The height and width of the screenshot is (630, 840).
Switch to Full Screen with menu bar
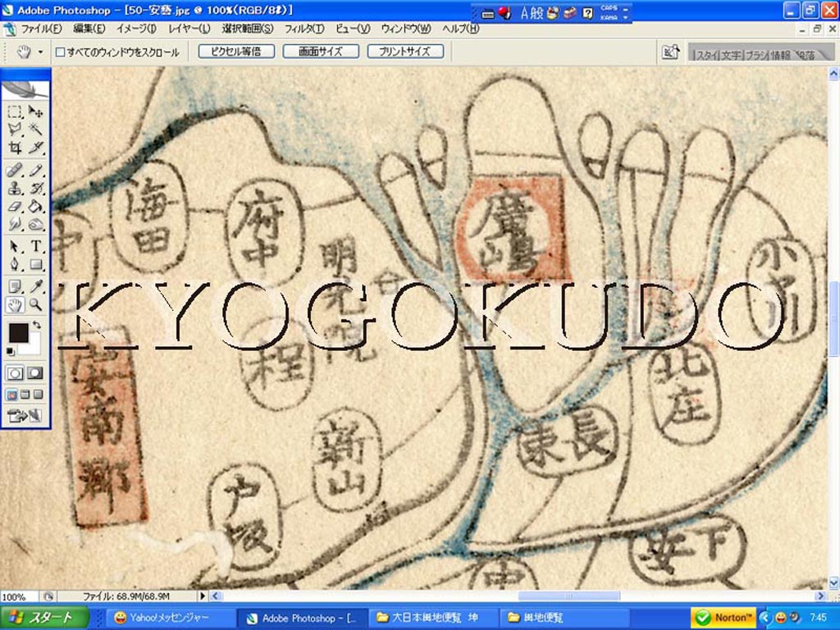(25, 395)
